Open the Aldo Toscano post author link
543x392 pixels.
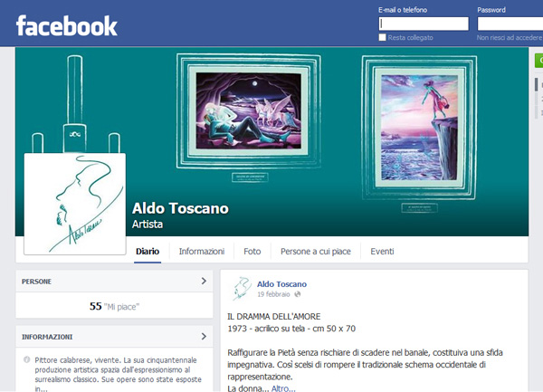[281, 284]
